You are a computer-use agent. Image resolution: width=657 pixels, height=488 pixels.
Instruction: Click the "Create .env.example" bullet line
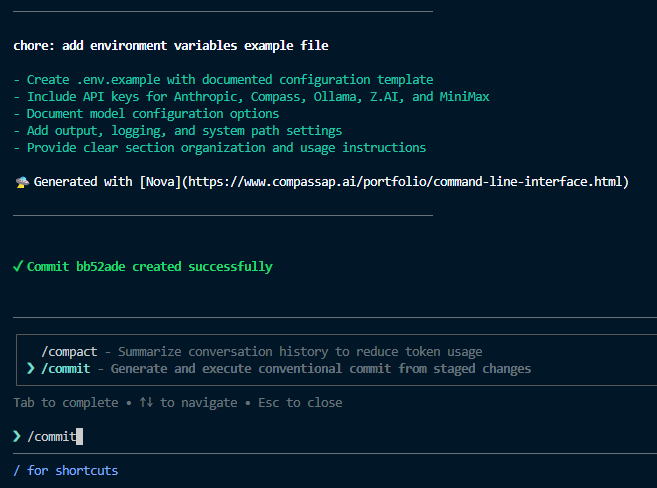pos(223,80)
